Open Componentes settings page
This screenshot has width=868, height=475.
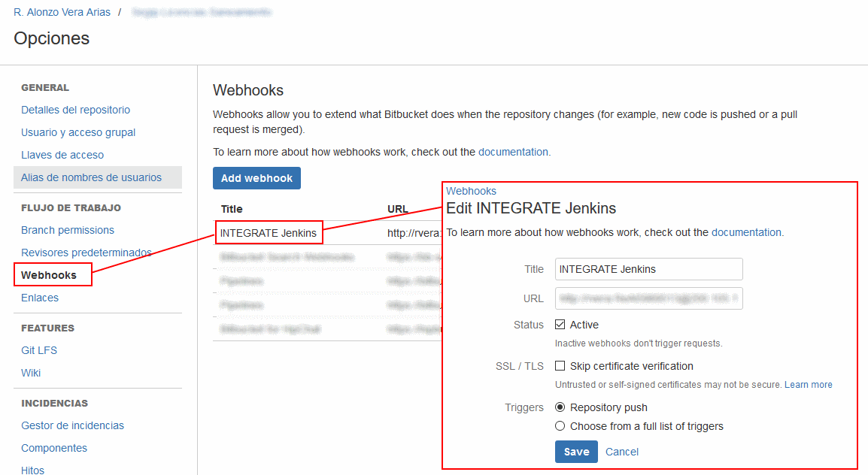click(54, 449)
